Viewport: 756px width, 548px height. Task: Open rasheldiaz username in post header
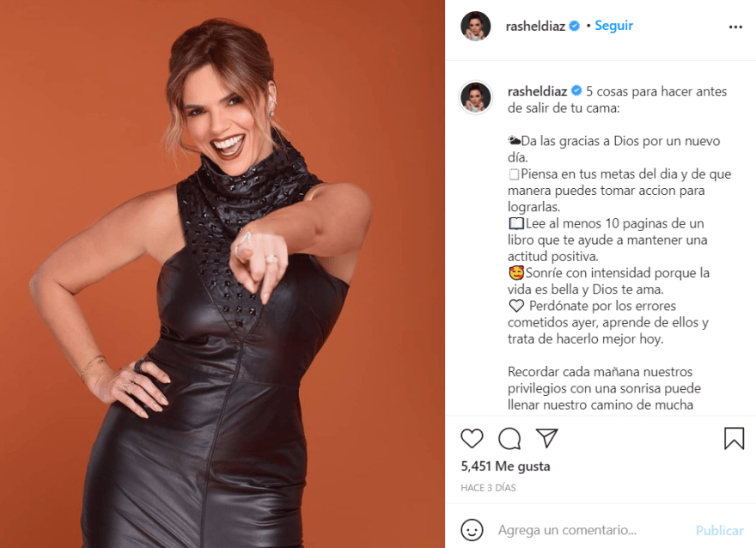pos(535,26)
